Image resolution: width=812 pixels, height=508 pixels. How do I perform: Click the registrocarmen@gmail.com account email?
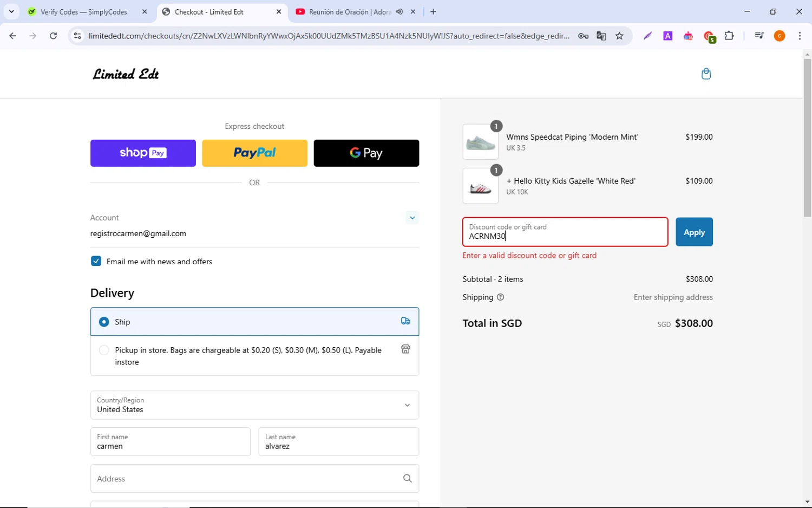[x=138, y=233]
